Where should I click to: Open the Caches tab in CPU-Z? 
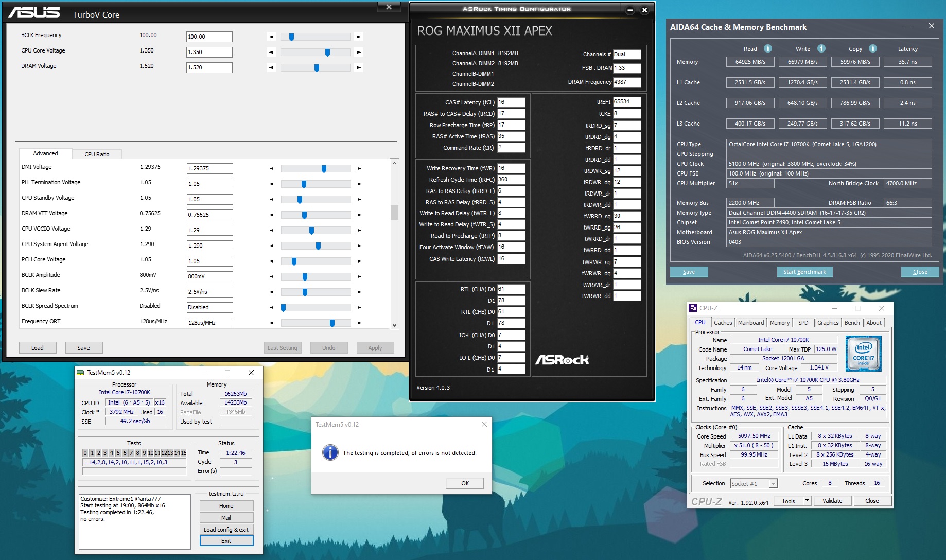[x=723, y=323]
